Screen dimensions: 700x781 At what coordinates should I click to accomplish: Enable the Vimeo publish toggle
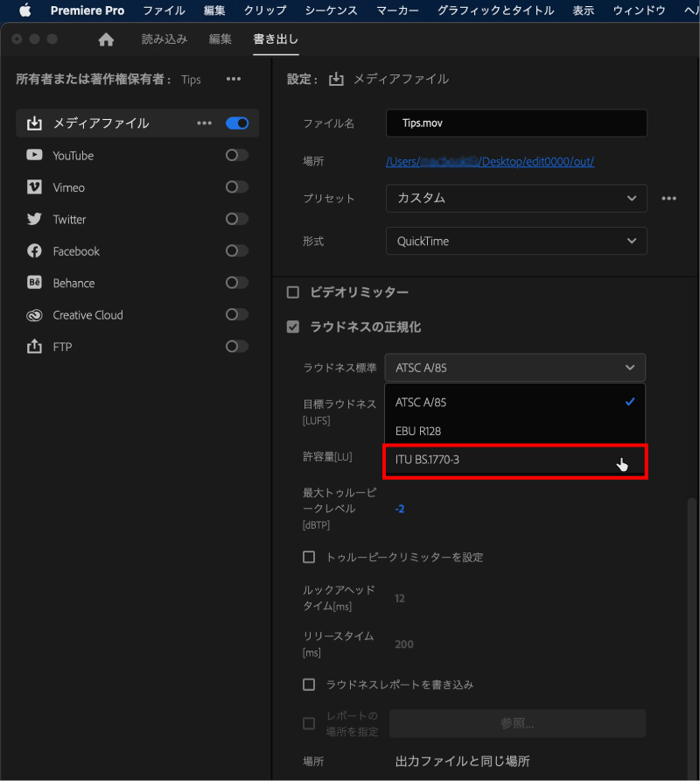(237, 186)
